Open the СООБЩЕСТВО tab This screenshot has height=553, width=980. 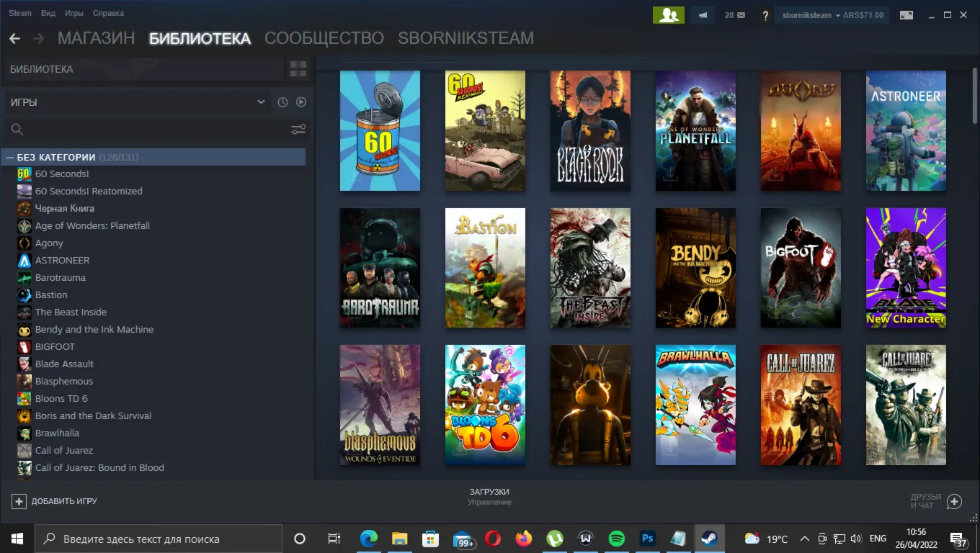(324, 38)
